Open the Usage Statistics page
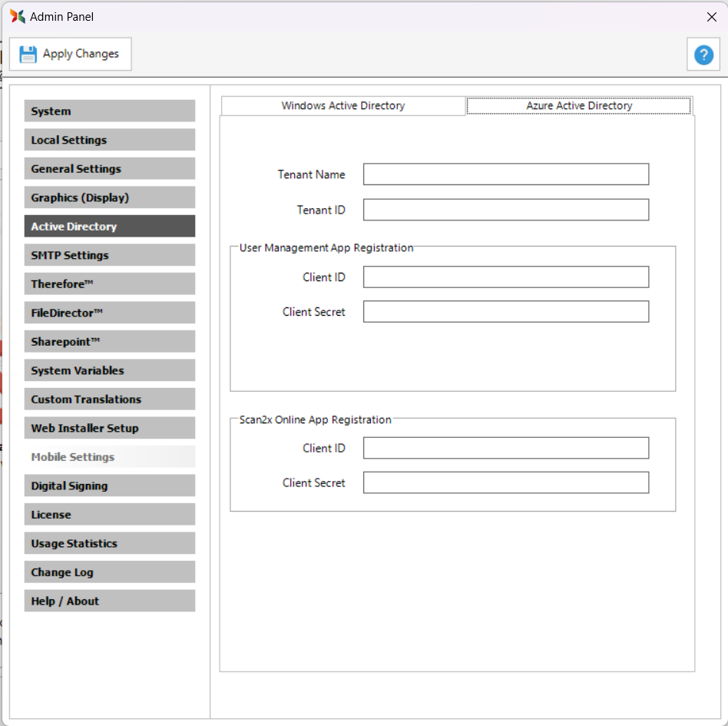The height and width of the screenshot is (726, 728). click(x=109, y=543)
